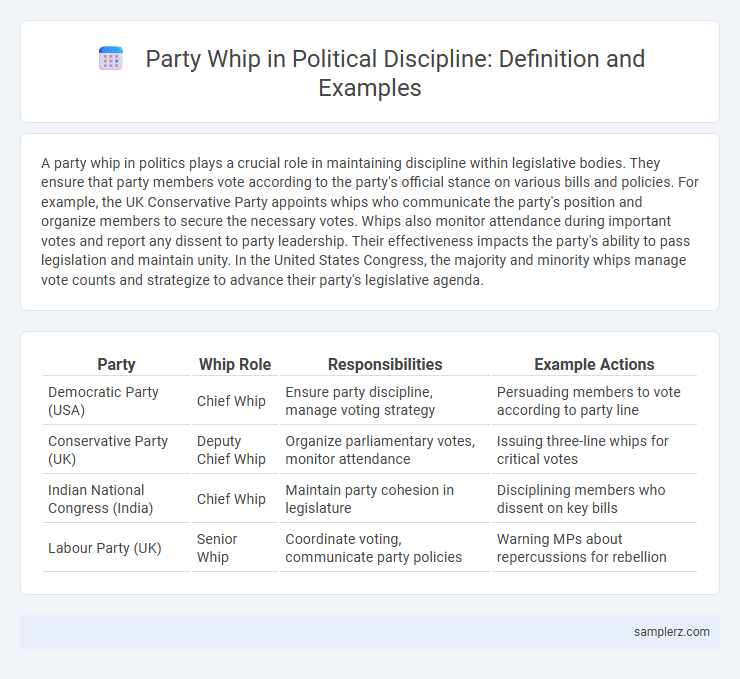Click the 'Senior Whip' cell
The height and width of the screenshot is (679, 740).
point(235,548)
